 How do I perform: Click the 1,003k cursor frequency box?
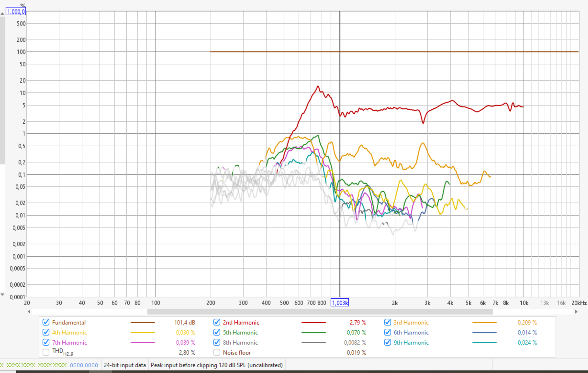pos(340,303)
